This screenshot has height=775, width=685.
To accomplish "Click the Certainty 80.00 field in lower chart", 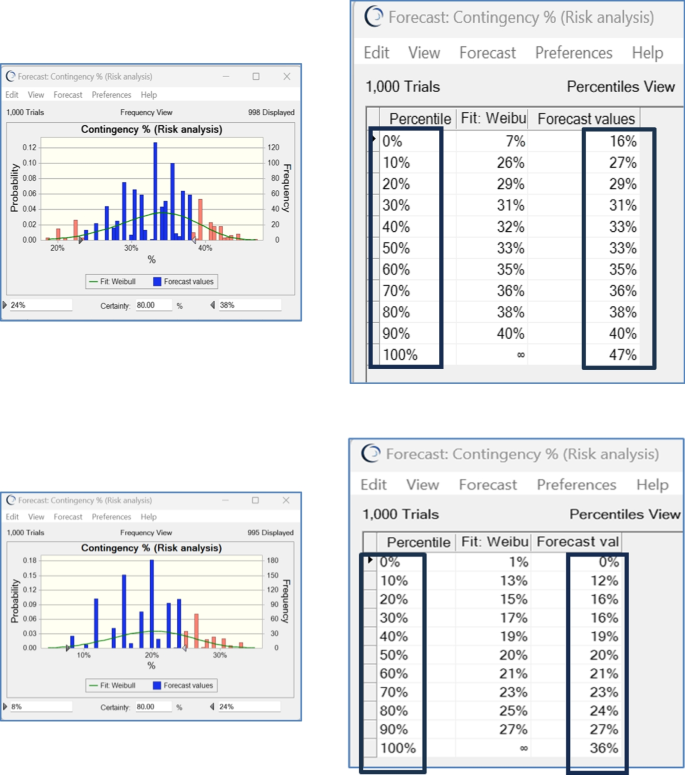I will (x=154, y=707).
